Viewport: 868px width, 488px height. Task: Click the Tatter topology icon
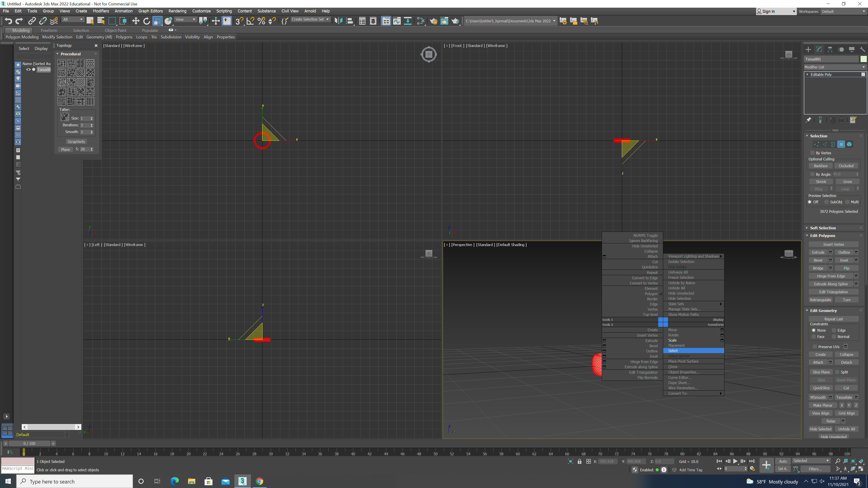[x=65, y=117]
